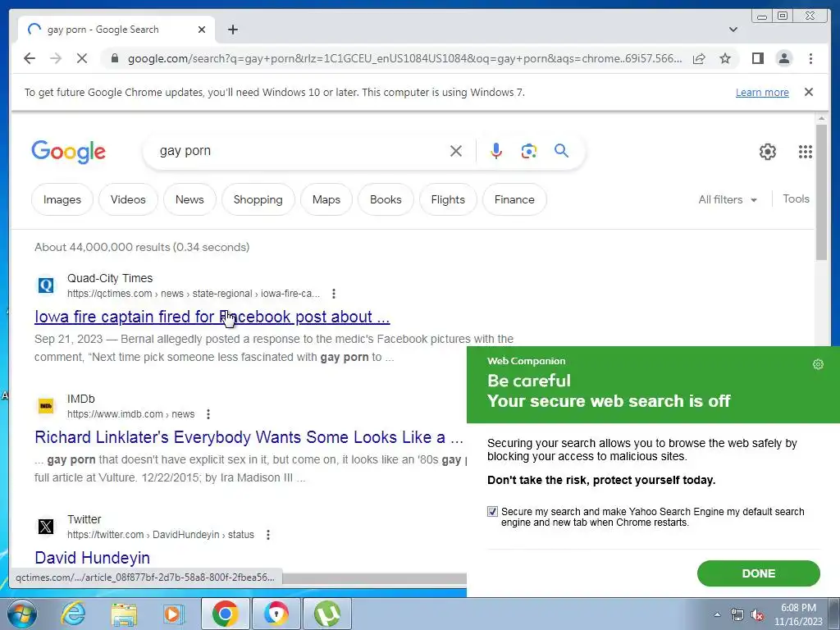This screenshot has height=630, width=840.
Task: Open Chrome's three-dot menu
Action: coord(810,58)
